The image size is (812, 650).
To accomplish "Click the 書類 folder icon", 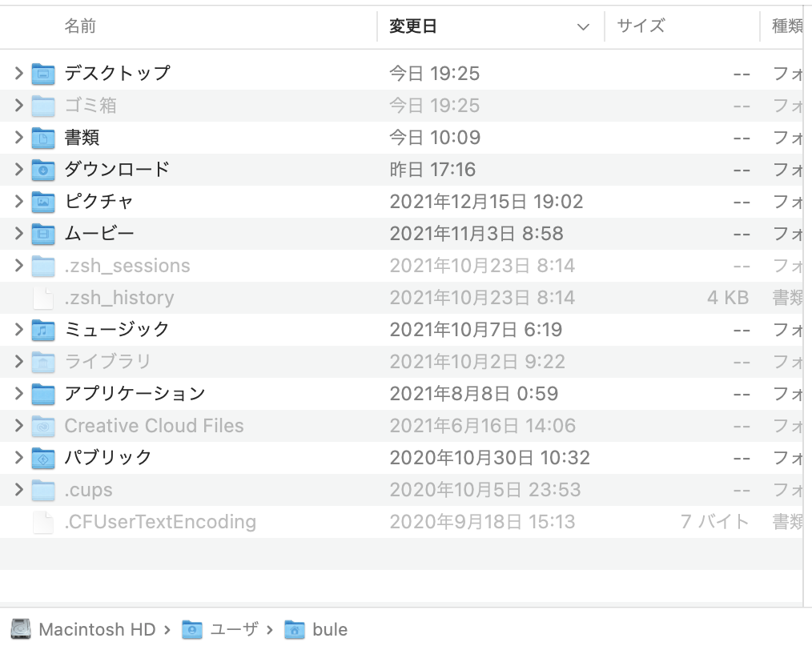I will [43, 138].
